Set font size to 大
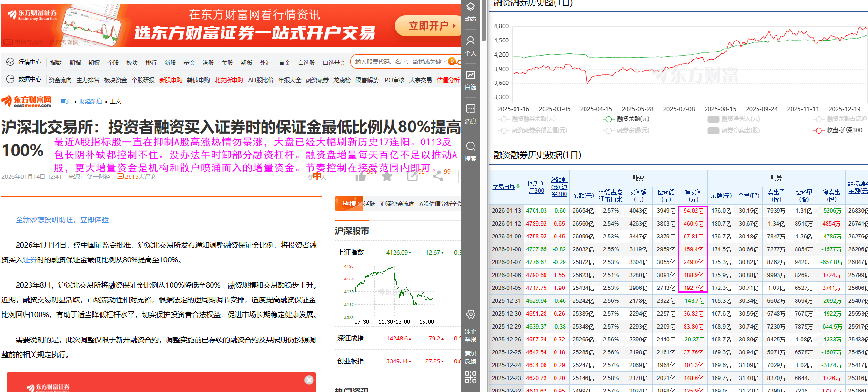 [323, 177]
